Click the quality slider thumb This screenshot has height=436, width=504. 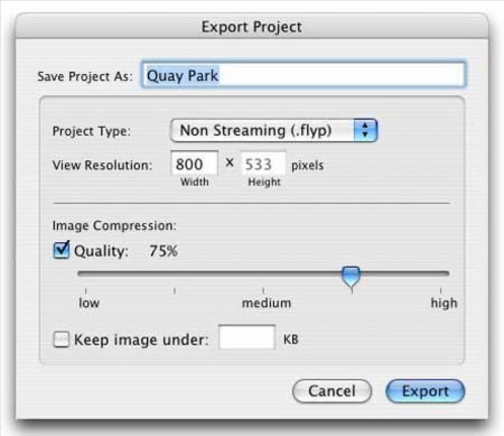(352, 275)
